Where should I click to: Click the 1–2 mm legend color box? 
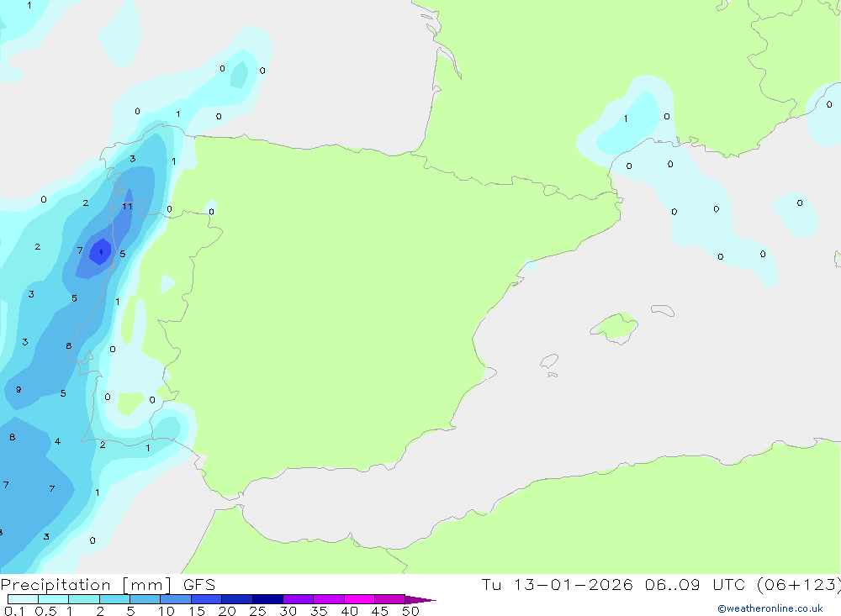pyautogui.click(x=84, y=599)
